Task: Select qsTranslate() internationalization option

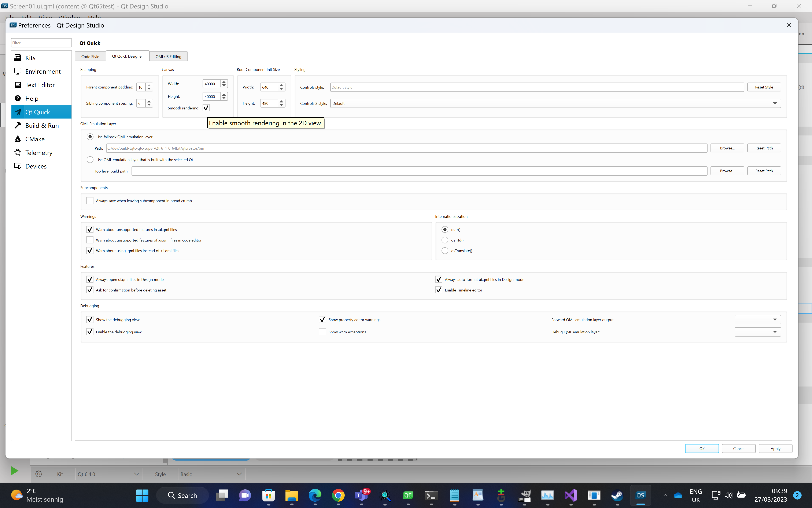Action: point(444,251)
